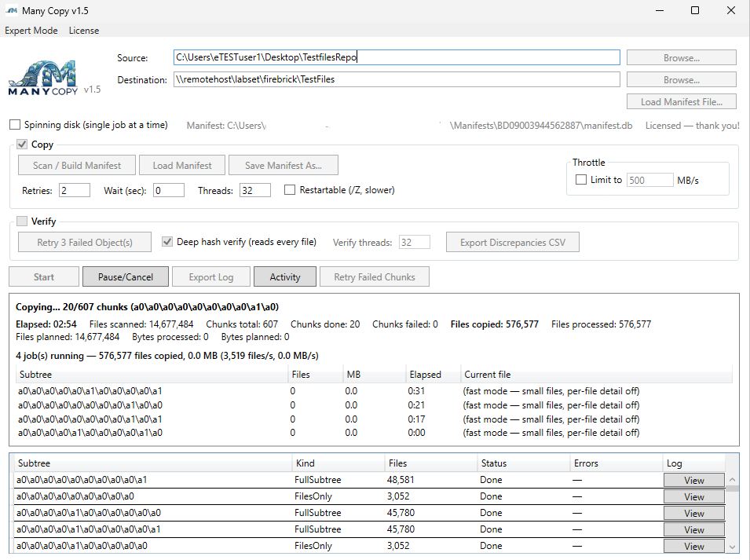Open the Activity view
Image resolution: width=750 pixels, height=560 pixels.
click(284, 277)
